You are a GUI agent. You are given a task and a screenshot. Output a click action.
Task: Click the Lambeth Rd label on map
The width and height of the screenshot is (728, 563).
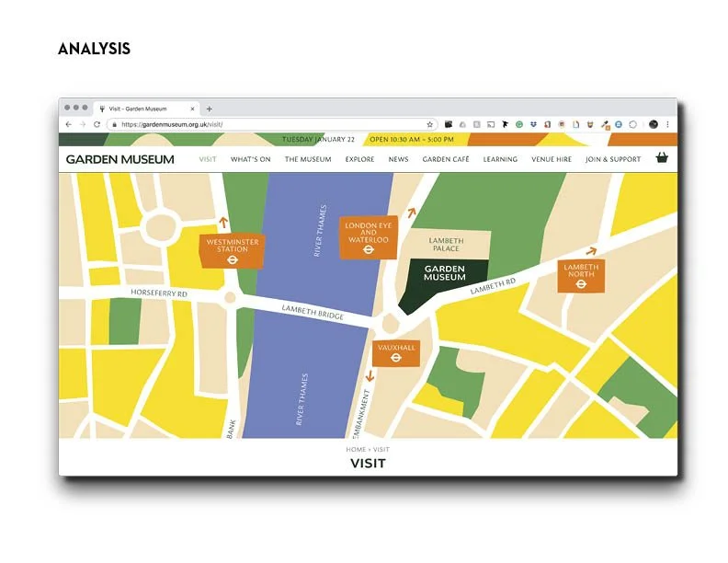[x=493, y=286]
